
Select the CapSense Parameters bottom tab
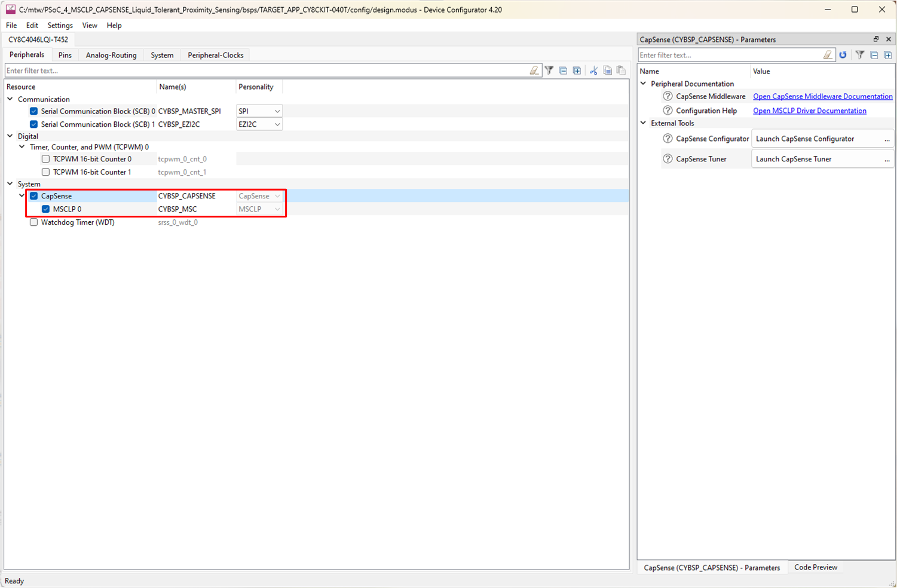pyautogui.click(x=712, y=568)
